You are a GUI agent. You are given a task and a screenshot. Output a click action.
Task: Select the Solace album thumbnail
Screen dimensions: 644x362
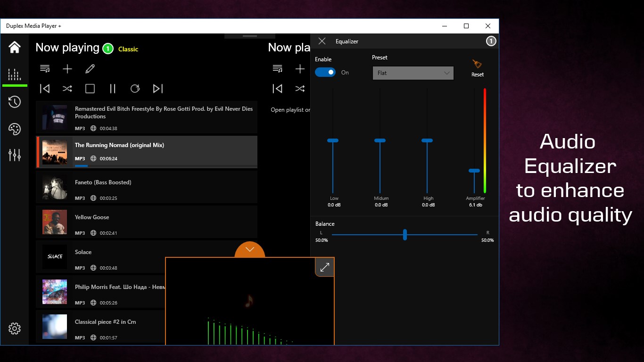tap(55, 257)
